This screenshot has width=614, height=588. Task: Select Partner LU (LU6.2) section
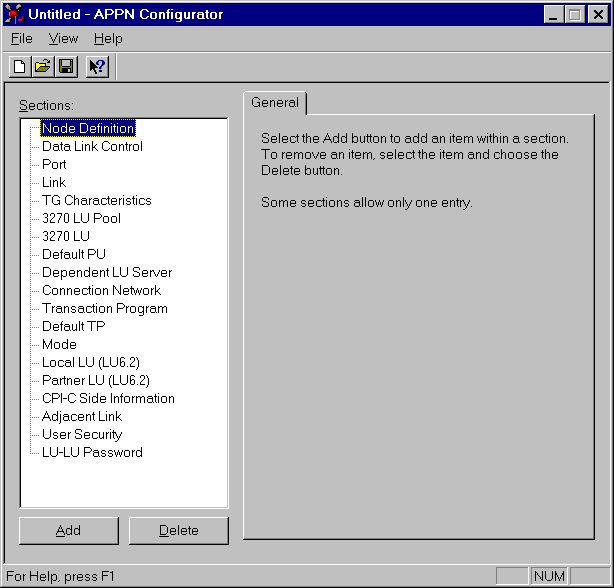96,381
